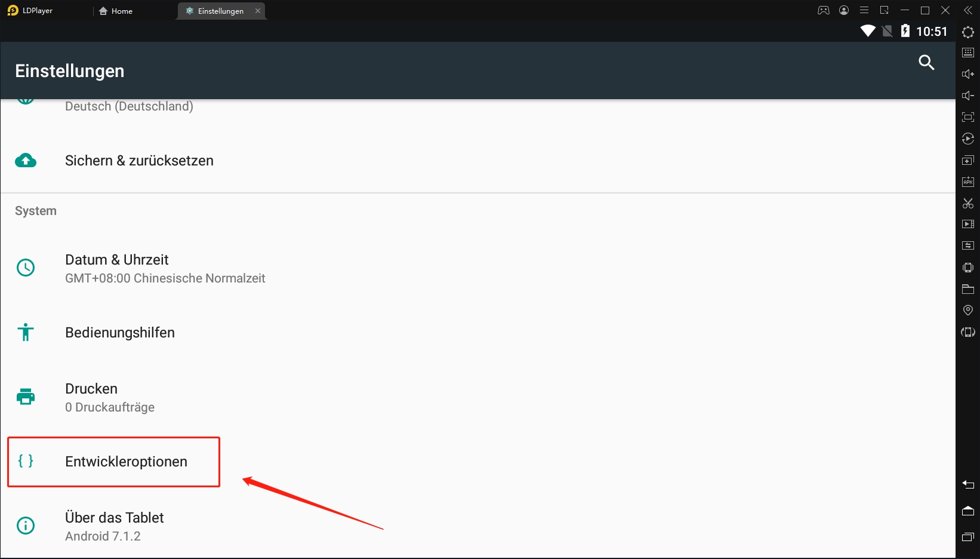980x559 pixels.
Task: Open the hamburger menu in title bar
Action: (x=864, y=10)
